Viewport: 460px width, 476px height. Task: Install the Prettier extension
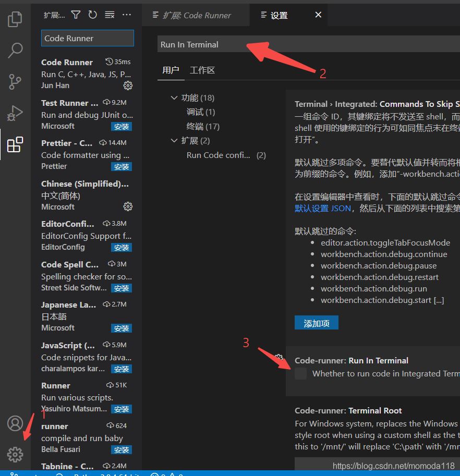coord(122,167)
